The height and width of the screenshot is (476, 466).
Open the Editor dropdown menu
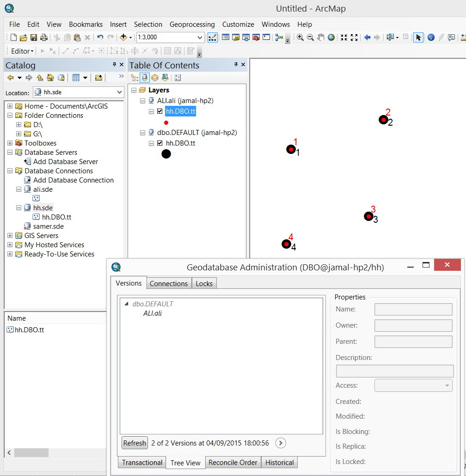pos(22,51)
